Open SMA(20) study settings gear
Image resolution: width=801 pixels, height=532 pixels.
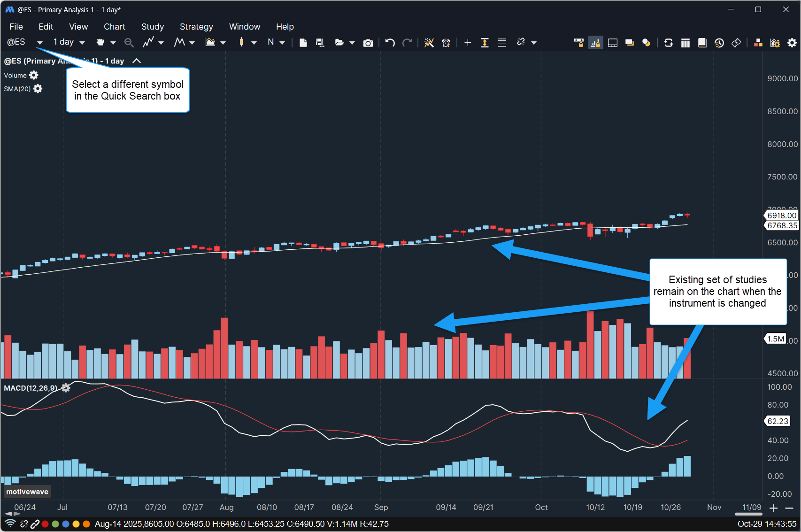click(38, 89)
